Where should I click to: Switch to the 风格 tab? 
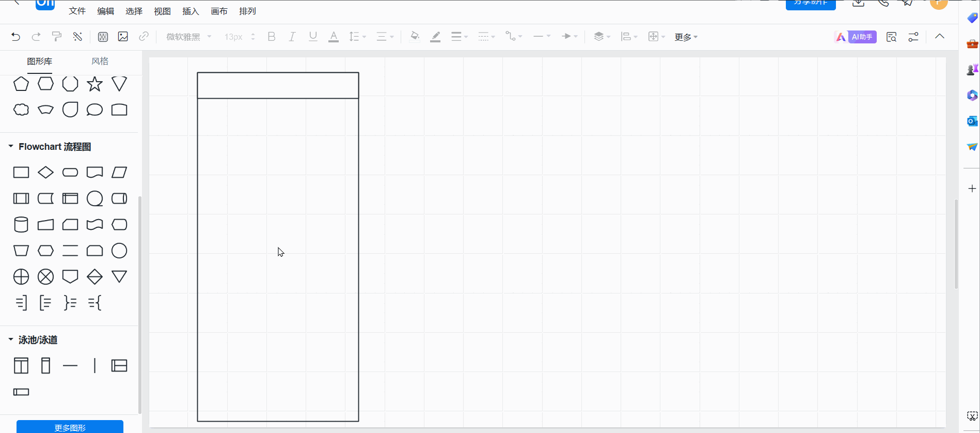pos(100,61)
